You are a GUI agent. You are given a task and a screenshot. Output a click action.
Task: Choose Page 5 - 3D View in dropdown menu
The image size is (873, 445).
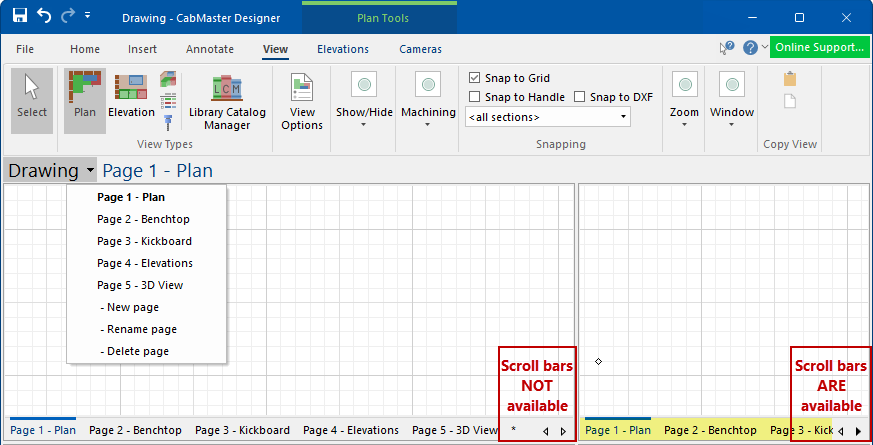[146, 285]
